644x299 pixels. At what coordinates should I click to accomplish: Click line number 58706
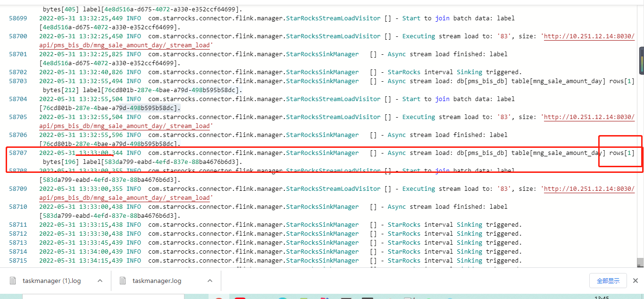18,135
